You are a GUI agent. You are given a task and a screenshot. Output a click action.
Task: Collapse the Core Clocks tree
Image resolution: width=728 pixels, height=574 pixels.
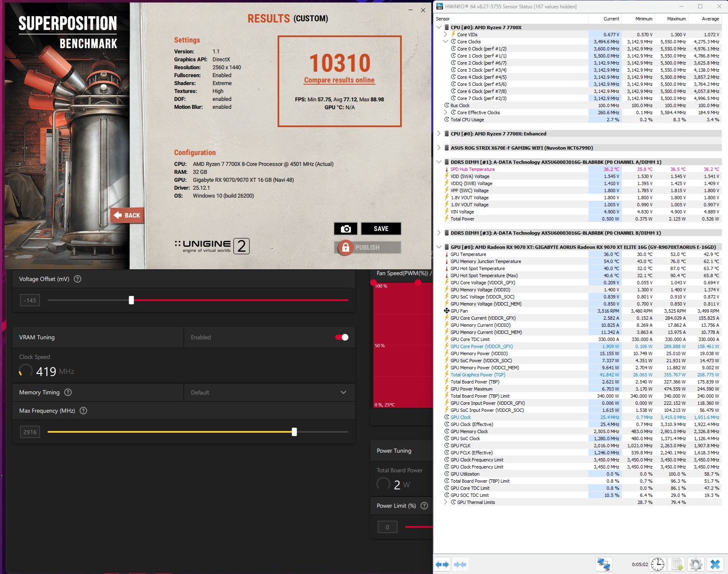click(x=445, y=42)
